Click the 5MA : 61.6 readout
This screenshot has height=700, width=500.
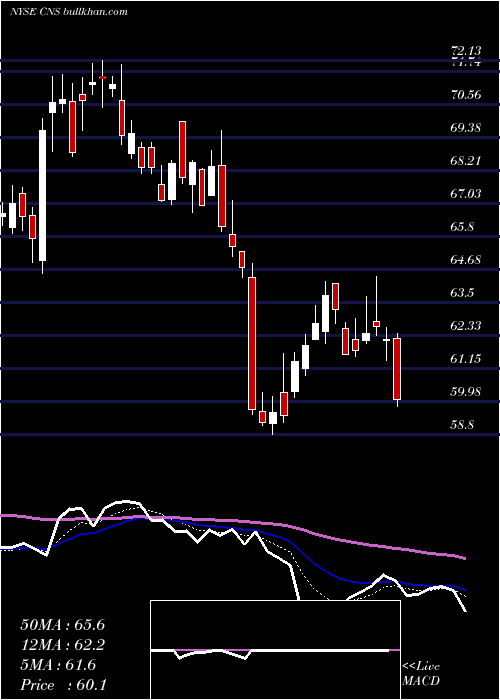(x=58, y=665)
